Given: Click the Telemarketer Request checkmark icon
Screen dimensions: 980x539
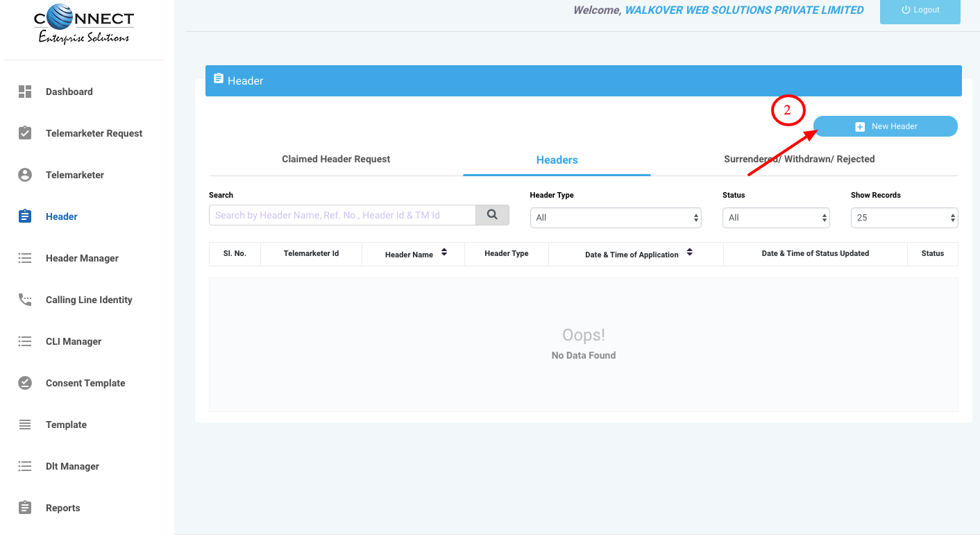Looking at the screenshot, I should tap(25, 133).
